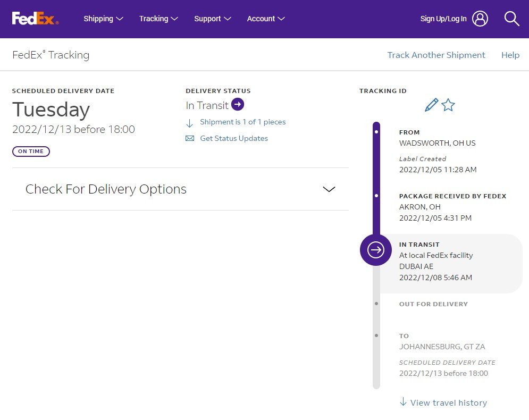Image resolution: width=529 pixels, height=420 pixels.
Task: Click the At local FedEx facility text
Action: [x=436, y=255]
